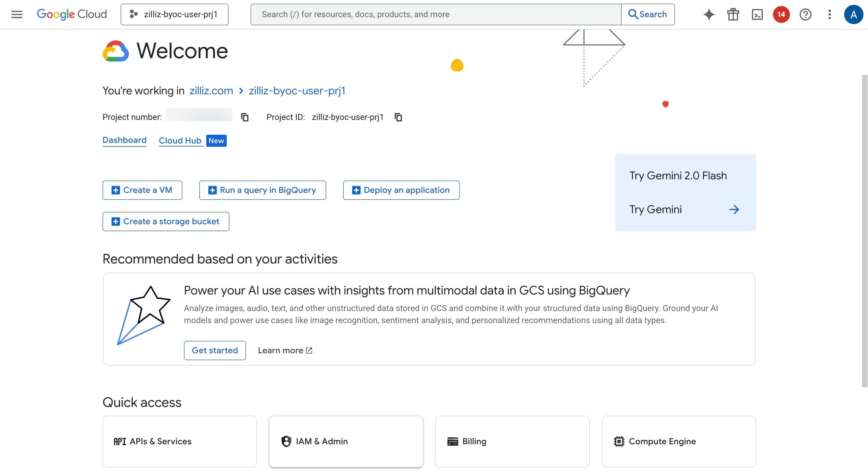Open the zilliz-byoc-user-prj1 breadcrumb link

coord(297,91)
